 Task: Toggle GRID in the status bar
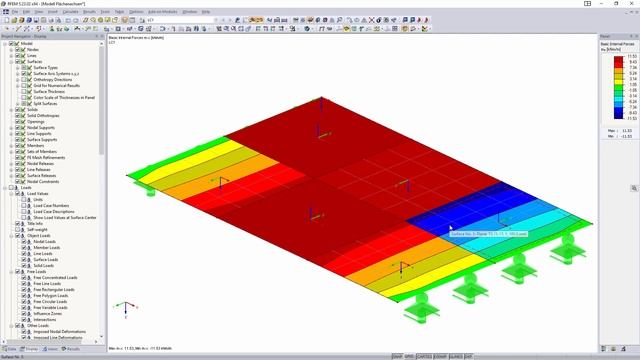[x=409, y=357]
